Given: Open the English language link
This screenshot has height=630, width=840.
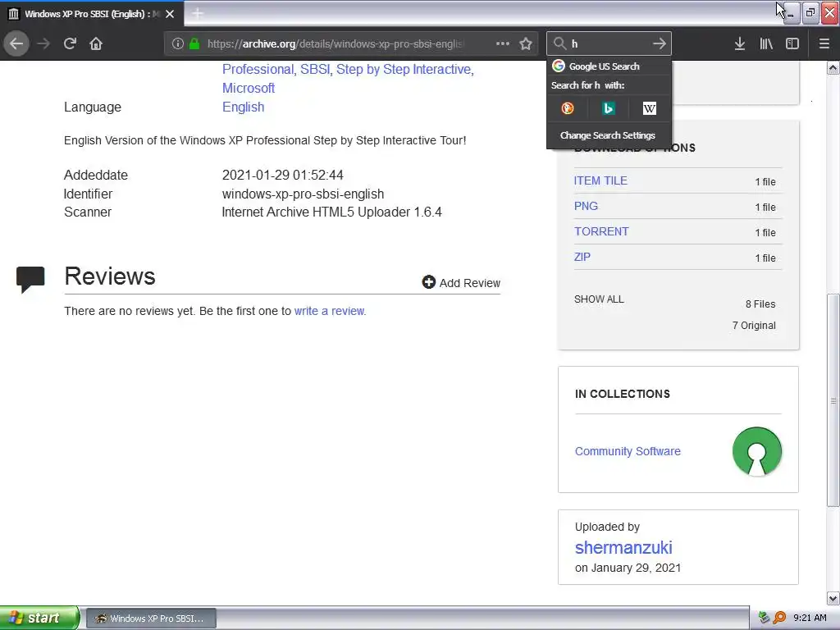Looking at the screenshot, I should (x=243, y=107).
